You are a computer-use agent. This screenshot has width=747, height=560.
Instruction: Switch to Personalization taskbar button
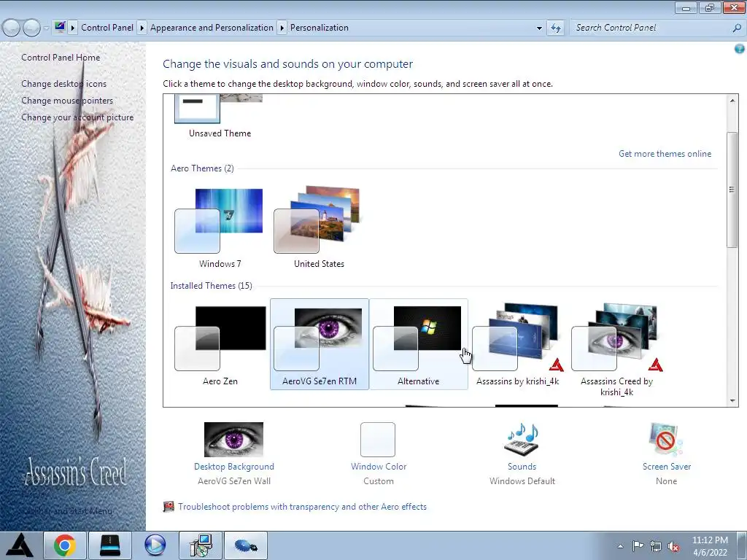pos(246,545)
